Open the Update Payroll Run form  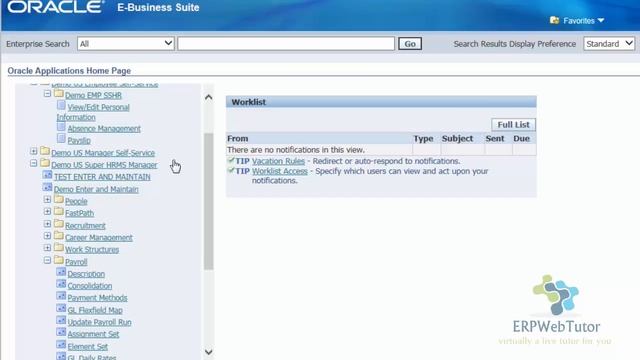(x=100, y=322)
